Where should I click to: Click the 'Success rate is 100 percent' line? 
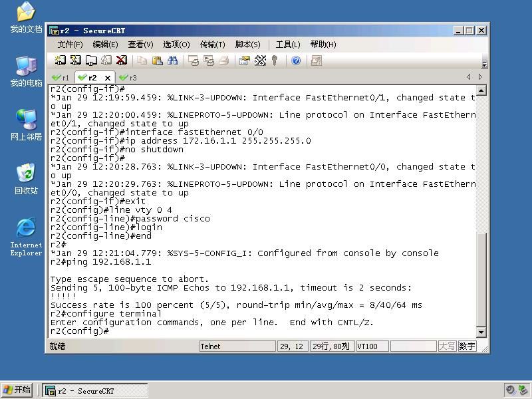236,305
